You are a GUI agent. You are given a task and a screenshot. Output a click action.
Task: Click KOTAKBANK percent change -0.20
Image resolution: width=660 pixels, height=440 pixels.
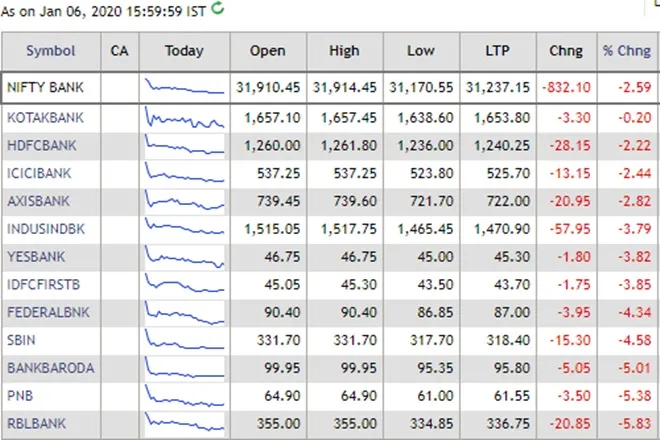click(635, 117)
